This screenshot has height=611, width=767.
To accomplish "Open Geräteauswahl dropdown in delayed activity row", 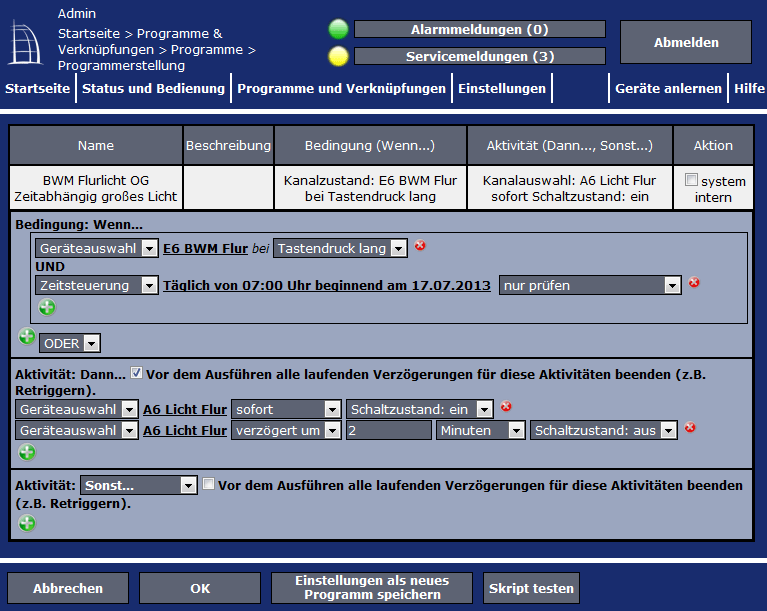I will pyautogui.click(x=77, y=430).
